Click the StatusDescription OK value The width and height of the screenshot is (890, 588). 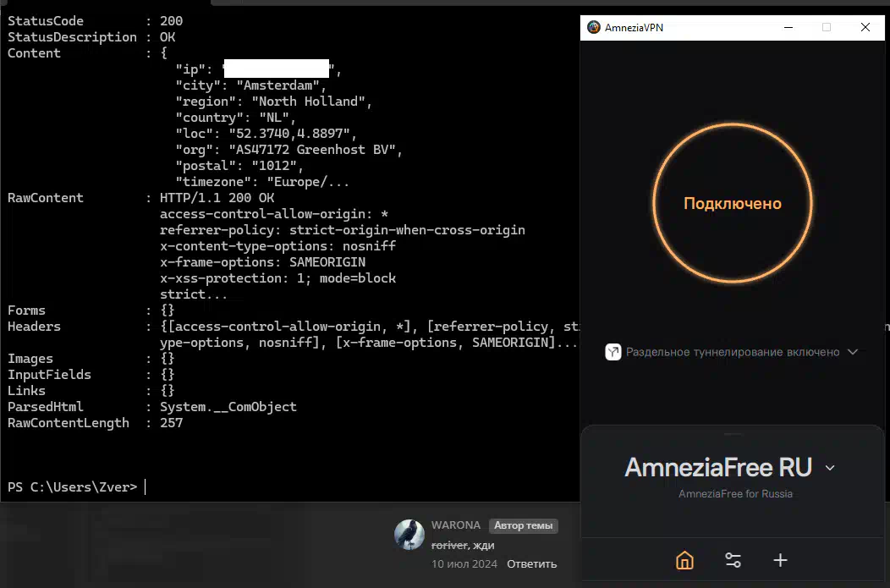pyautogui.click(x=168, y=37)
